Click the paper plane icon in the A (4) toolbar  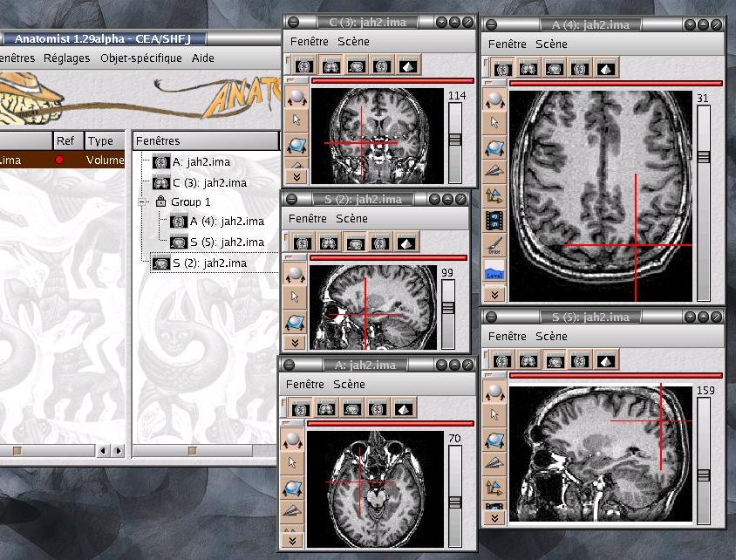point(495,171)
